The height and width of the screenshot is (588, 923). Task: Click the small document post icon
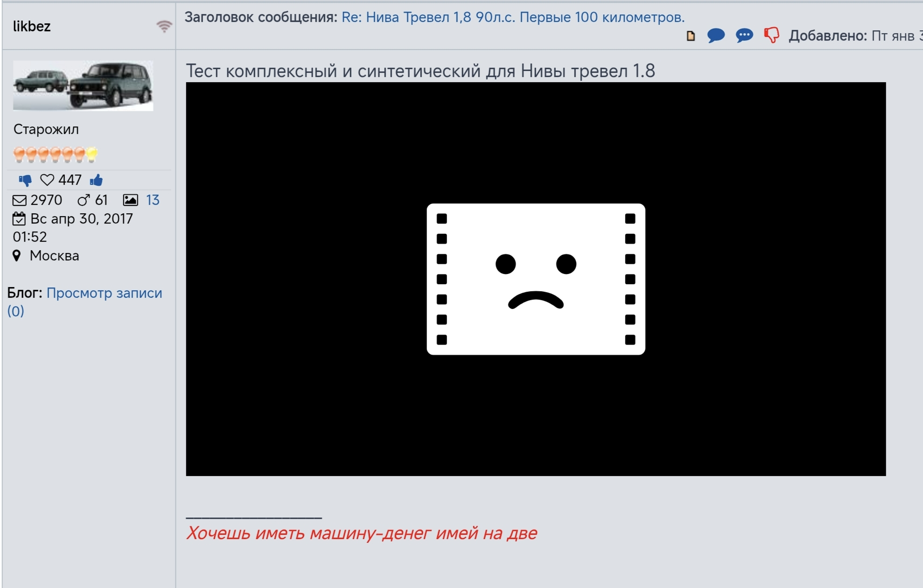pyautogui.click(x=691, y=36)
